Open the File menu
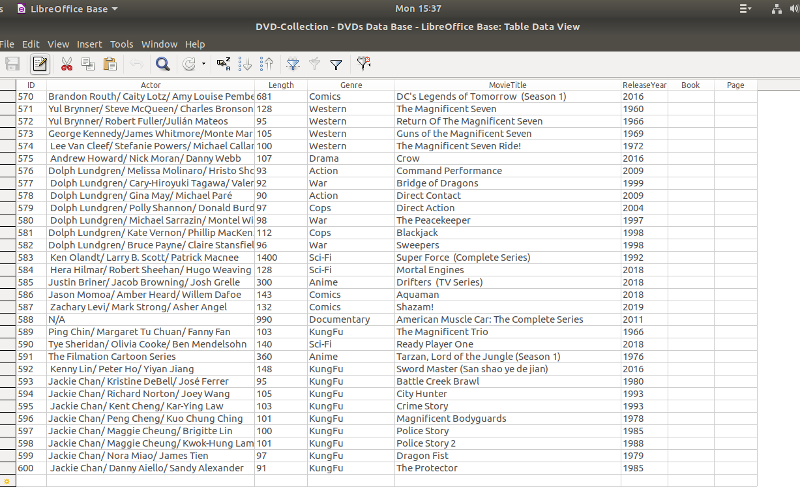Viewport: 800px width, 487px height. click(7, 44)
